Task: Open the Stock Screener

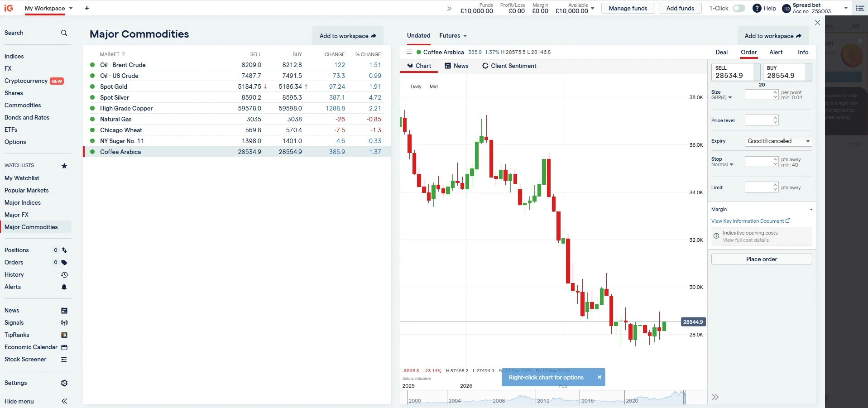Action: coord(25,359)
